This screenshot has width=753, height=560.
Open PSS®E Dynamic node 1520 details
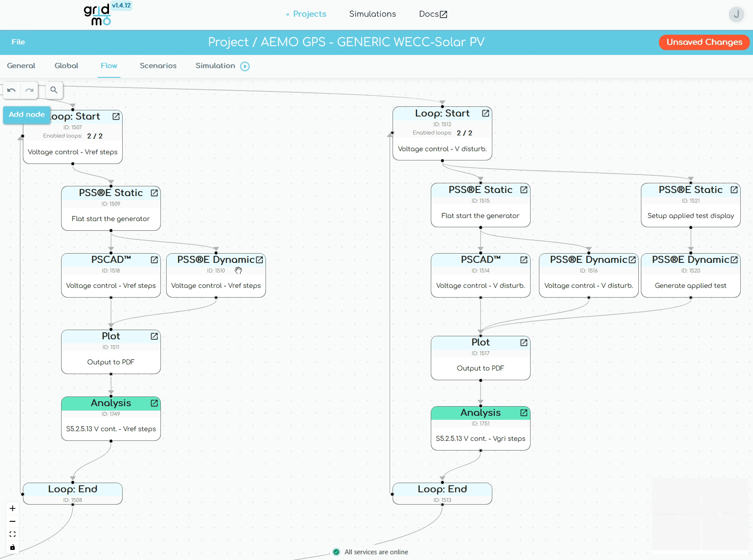[735, 260]
